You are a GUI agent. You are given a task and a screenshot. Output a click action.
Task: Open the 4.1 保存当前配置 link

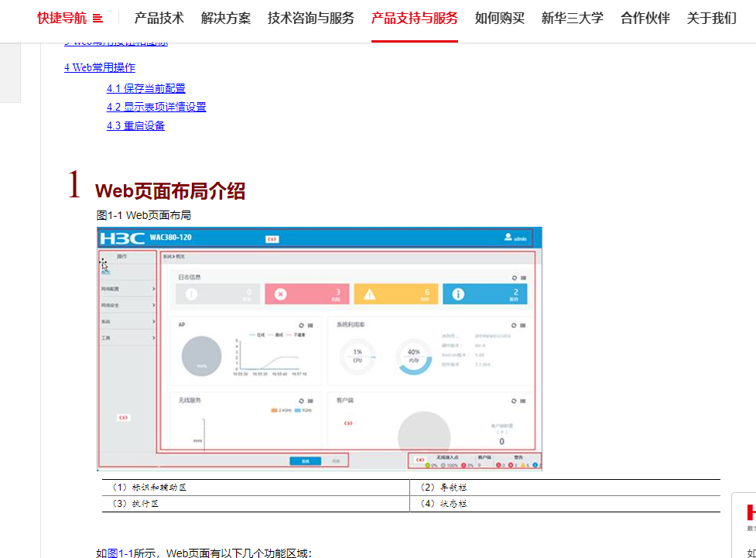[x=146, y=88]
